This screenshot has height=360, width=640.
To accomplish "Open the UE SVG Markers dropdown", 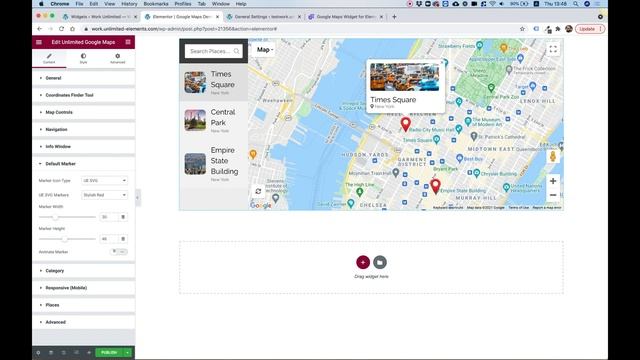I will [104, 195].
